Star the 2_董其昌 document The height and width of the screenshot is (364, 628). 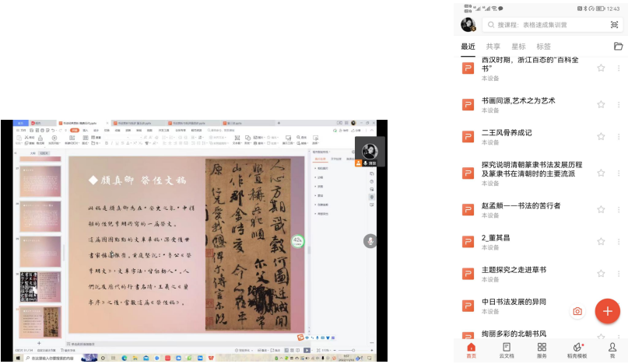(x=601, y=241)
